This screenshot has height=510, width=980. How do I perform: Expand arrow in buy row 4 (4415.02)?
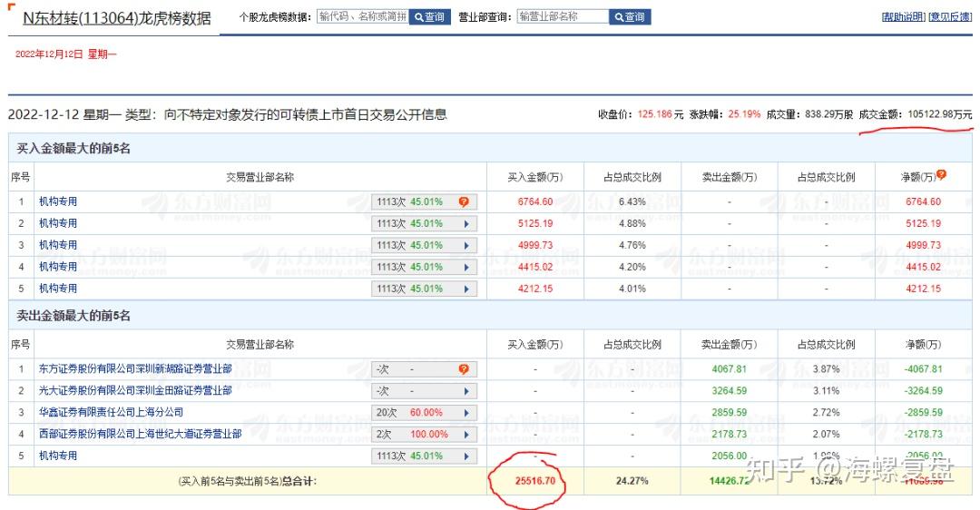pos(466,267)
